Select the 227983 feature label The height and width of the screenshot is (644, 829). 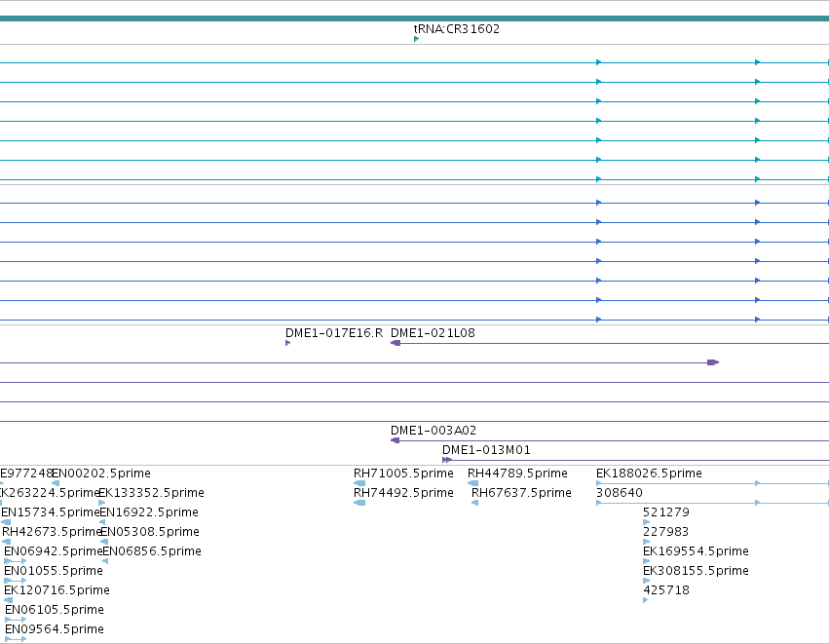[x=665, y=531]
